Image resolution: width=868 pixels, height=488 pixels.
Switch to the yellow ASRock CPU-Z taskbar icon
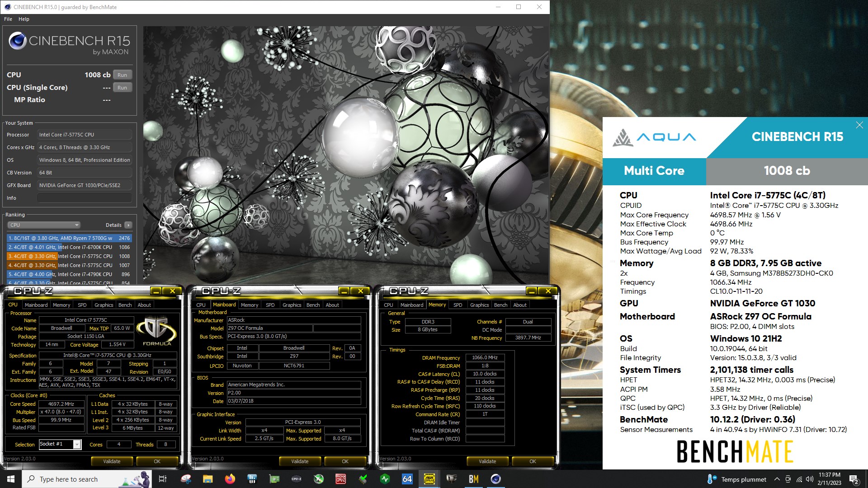[x=429, y=479]
